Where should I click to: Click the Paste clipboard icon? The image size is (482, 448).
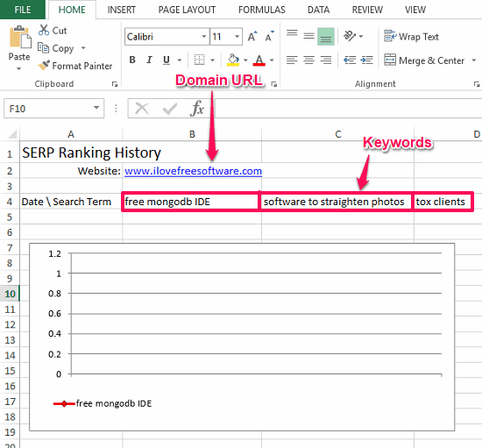coord(20,37)
